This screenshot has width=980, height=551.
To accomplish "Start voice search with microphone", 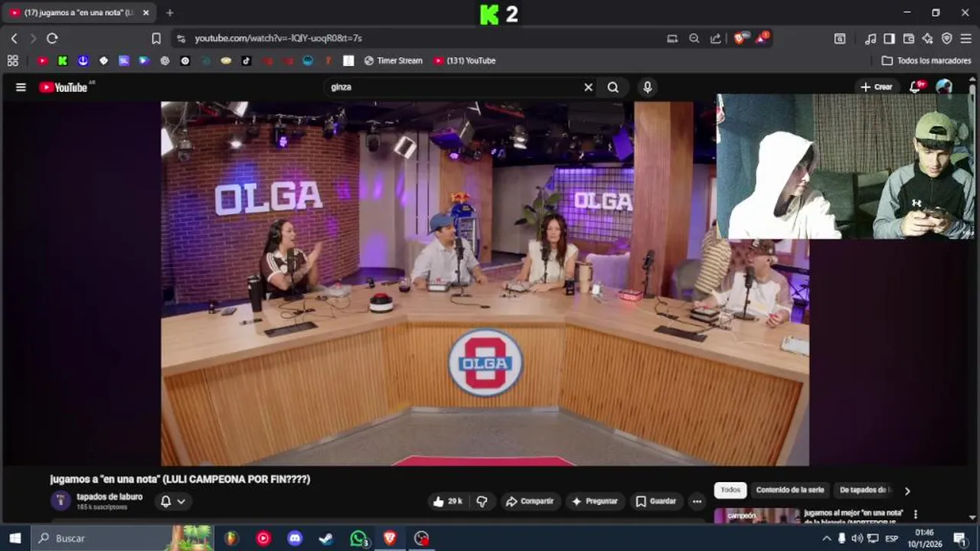I will point(647,87).
